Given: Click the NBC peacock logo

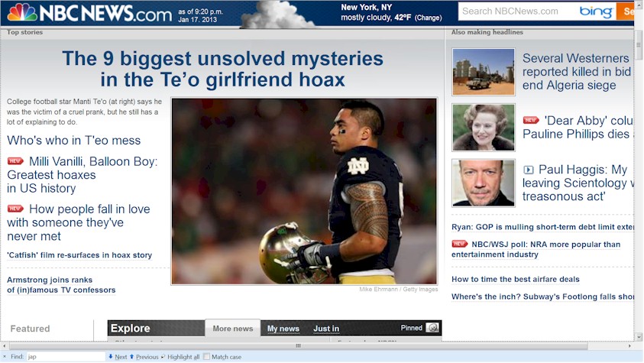Looking at the screenshot, I should (22, 13).
